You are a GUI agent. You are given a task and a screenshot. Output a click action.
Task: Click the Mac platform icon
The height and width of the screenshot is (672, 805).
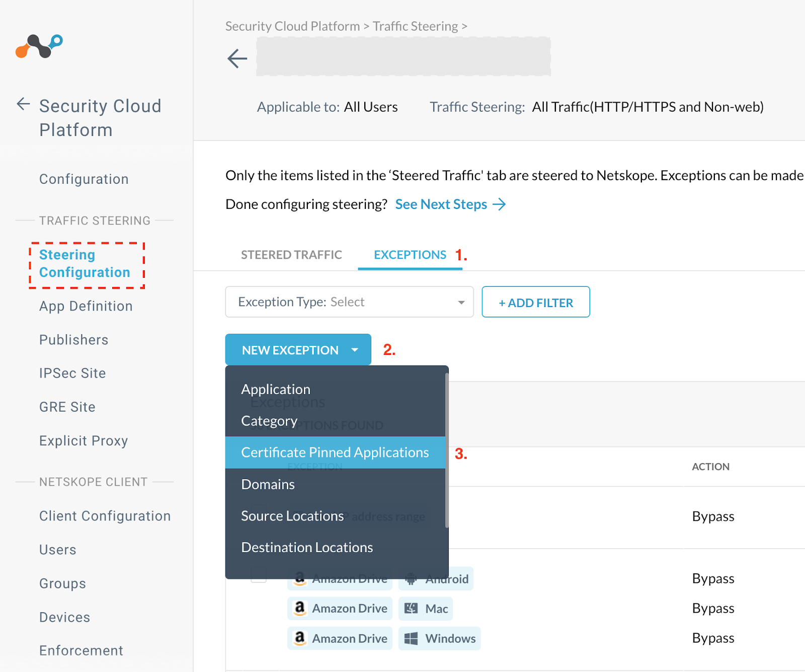[x=411, y=609]
